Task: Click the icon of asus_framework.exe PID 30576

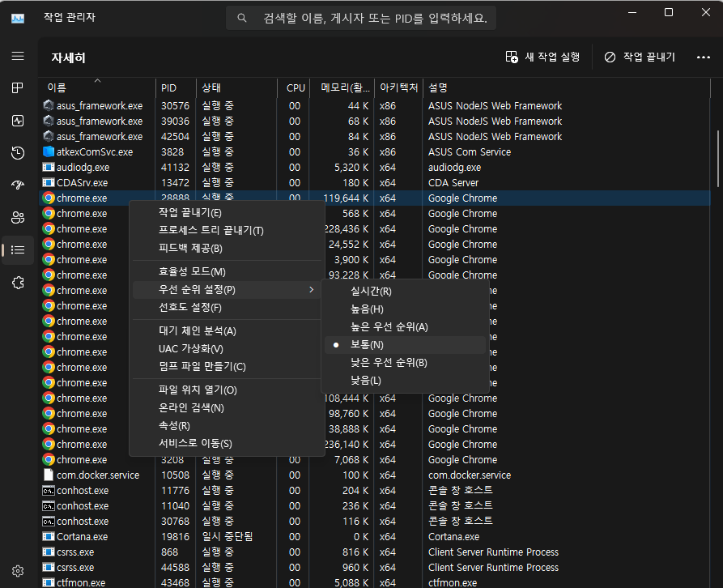Action: [49, 105]
